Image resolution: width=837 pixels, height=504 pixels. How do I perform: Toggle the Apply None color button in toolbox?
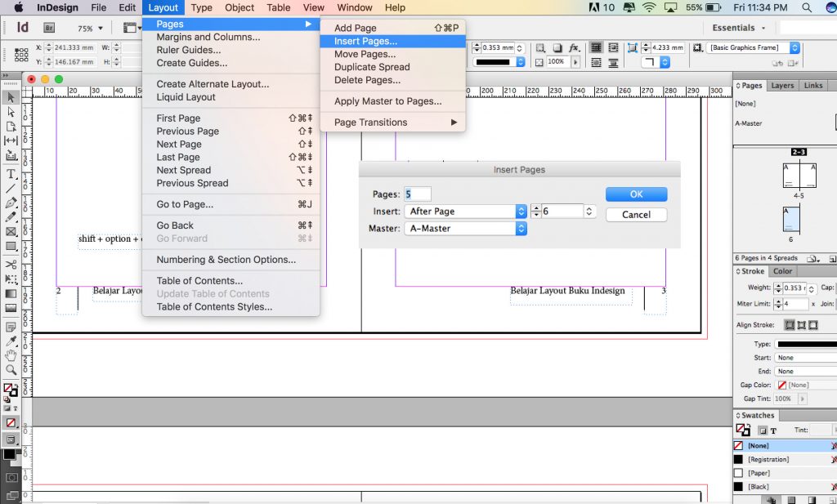click(11, 423)
